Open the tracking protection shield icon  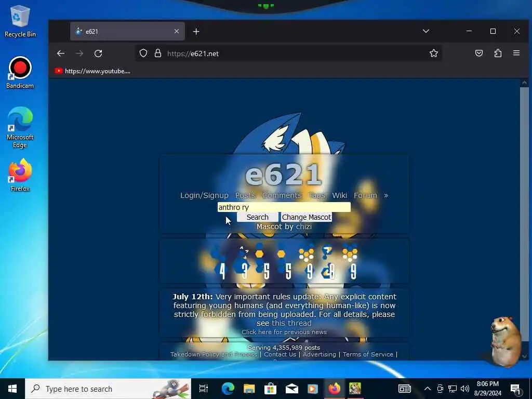tap(143, 54)
